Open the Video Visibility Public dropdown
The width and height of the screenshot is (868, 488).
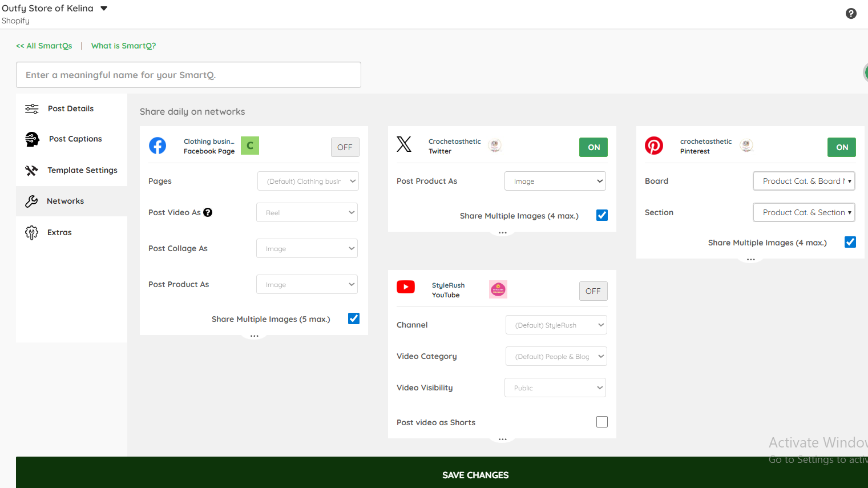coord(555,388)
